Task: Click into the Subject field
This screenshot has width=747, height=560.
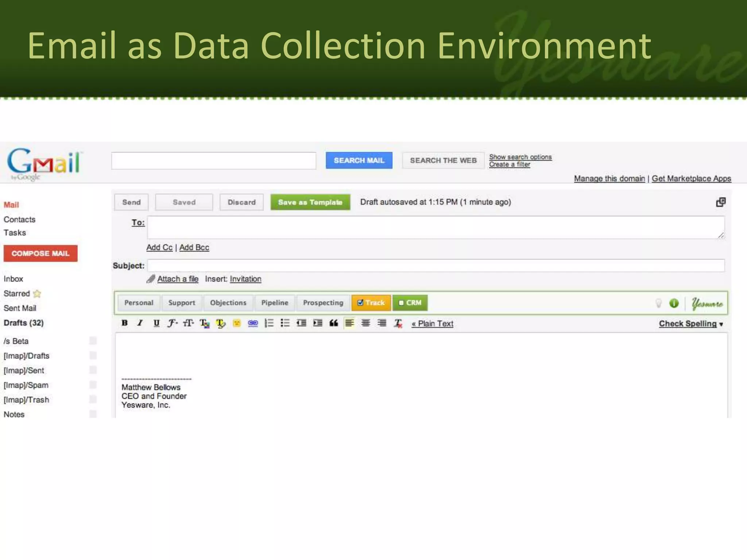Action: pyautogui.click(x=436, y=265)
